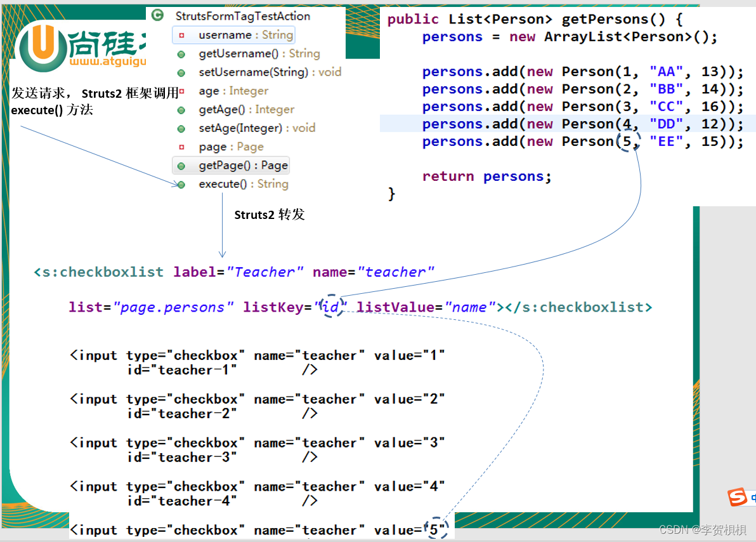Viewport: 756px width, 542px height.
Task: Click the code line adding Person "AA"
Action: 583,72
